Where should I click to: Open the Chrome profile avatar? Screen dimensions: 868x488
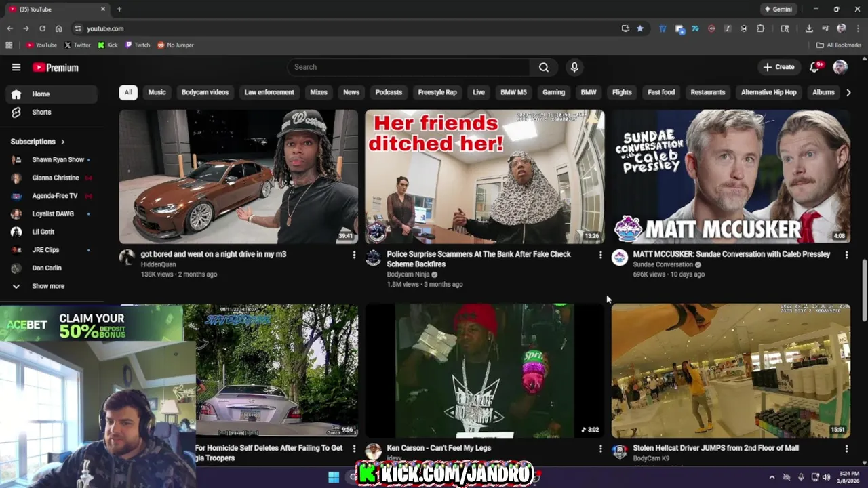pyautogui.click(x=842, y=28)
